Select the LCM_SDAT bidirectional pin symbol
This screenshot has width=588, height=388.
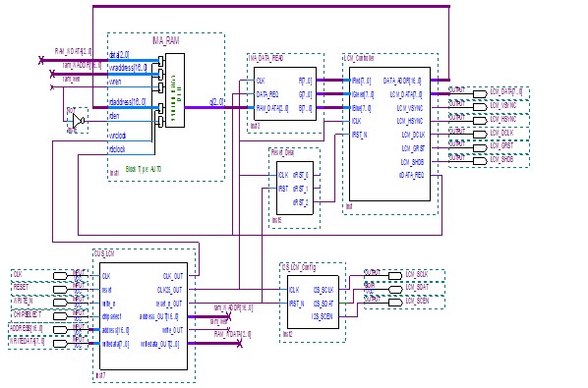pyautogui.click(x=395, y=290)
